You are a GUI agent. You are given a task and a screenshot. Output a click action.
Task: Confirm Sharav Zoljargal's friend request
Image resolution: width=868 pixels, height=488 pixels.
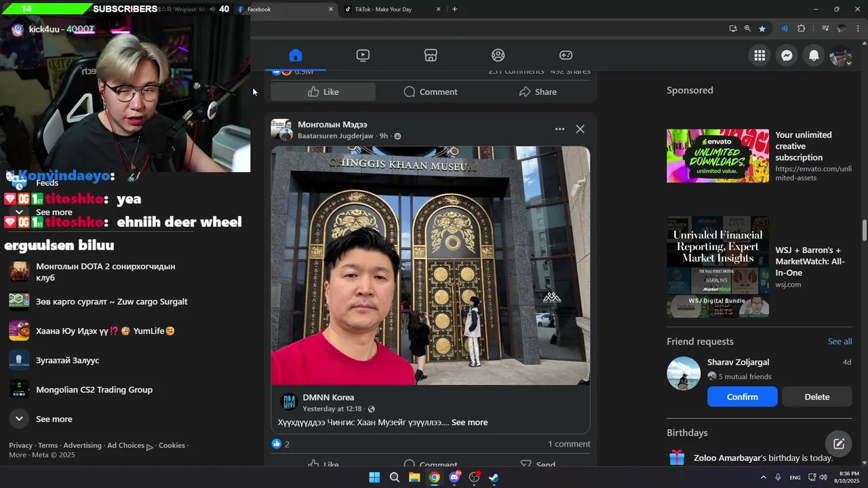point(743,397)
